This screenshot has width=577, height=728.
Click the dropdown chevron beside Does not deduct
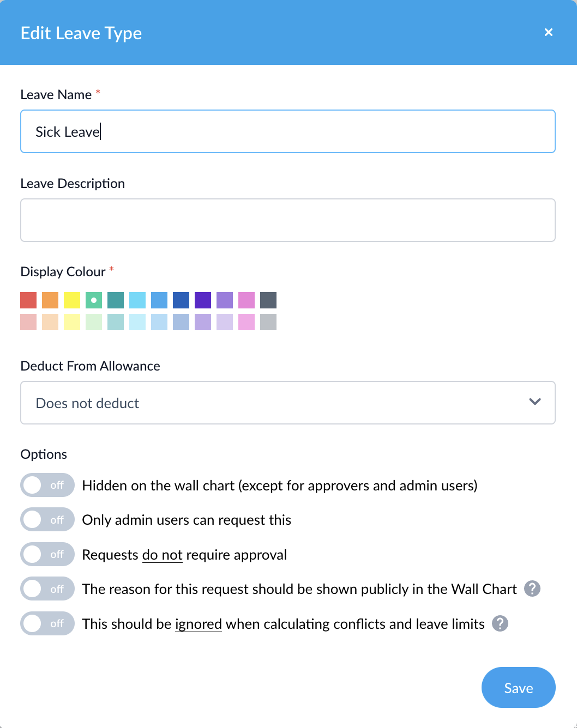[535, 402]
